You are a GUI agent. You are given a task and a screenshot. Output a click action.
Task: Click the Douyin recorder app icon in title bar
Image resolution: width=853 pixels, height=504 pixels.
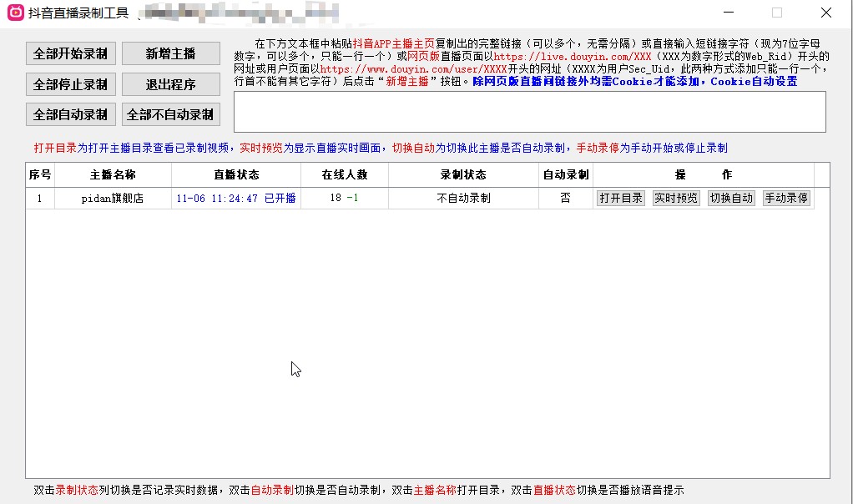[x=16, y=13]
